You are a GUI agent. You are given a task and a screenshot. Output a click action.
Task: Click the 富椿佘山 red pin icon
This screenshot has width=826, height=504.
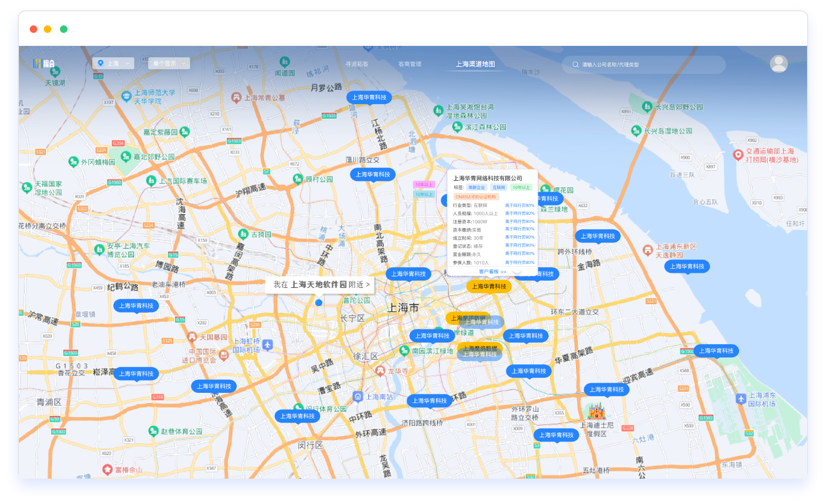pyautogui.click(x=107, y=469)
